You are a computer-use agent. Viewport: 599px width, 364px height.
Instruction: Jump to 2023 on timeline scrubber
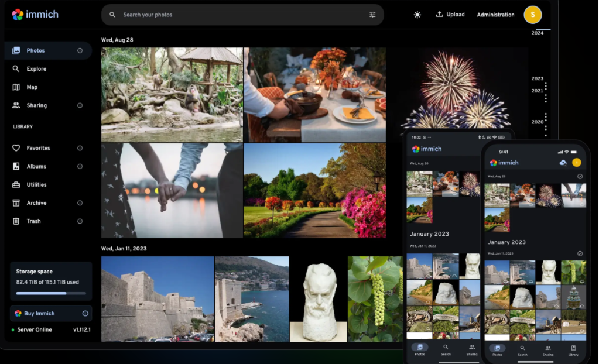(x=537, y=78)
